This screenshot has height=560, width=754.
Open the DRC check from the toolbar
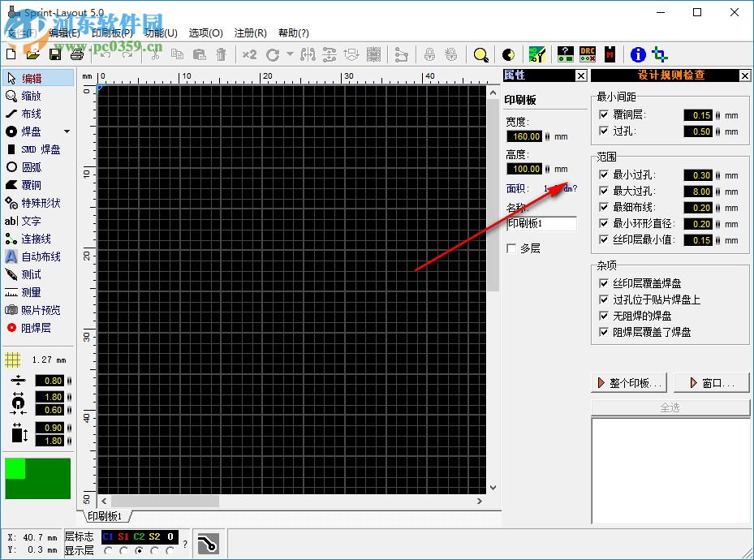[587, 54]
